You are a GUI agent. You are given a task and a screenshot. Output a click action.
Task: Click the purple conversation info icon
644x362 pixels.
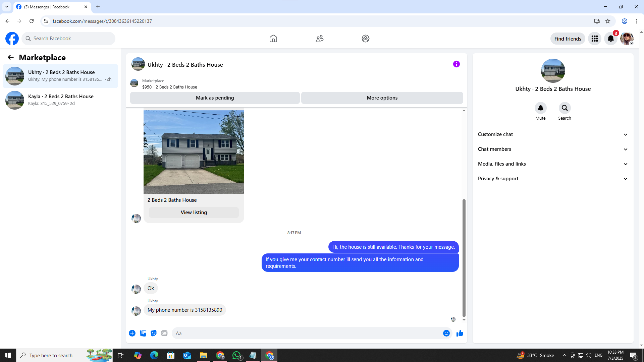pyautogui.click(x=456, y=64)
